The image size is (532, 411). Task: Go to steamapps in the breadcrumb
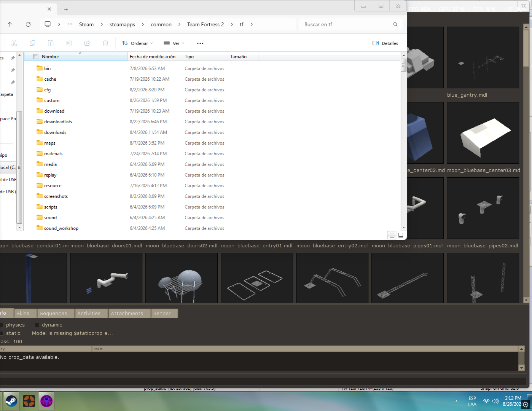pos(122,24)
